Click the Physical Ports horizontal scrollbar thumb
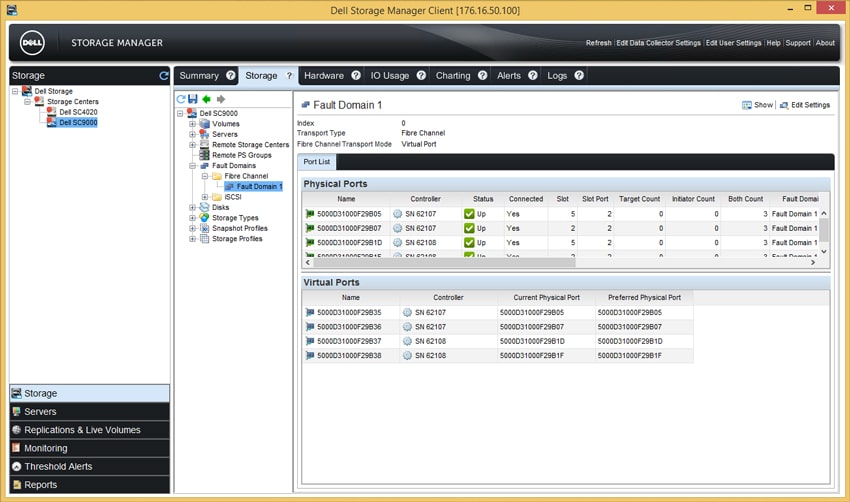Image resolution: width=850 pixels, height=502 pixels. 444,262
